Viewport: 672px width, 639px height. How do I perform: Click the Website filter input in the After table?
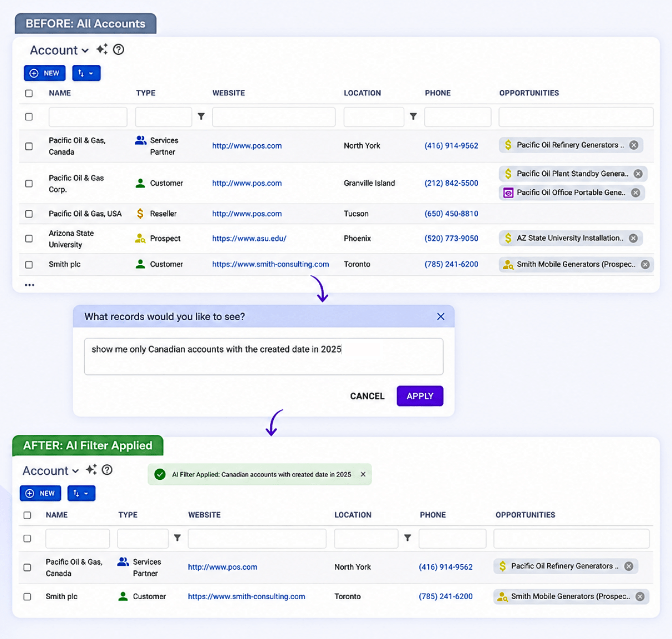click(x=257, y=539)
